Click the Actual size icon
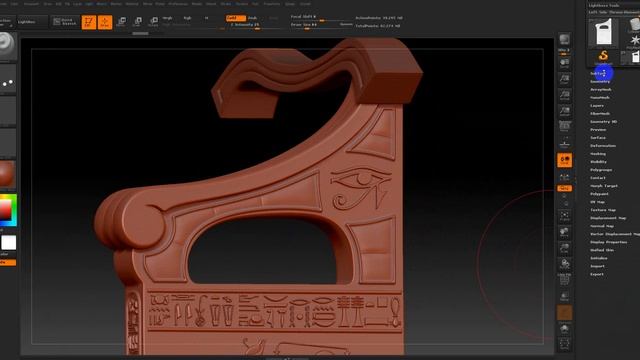Screen dimensions: 640x360 click(x=564, y=95)
